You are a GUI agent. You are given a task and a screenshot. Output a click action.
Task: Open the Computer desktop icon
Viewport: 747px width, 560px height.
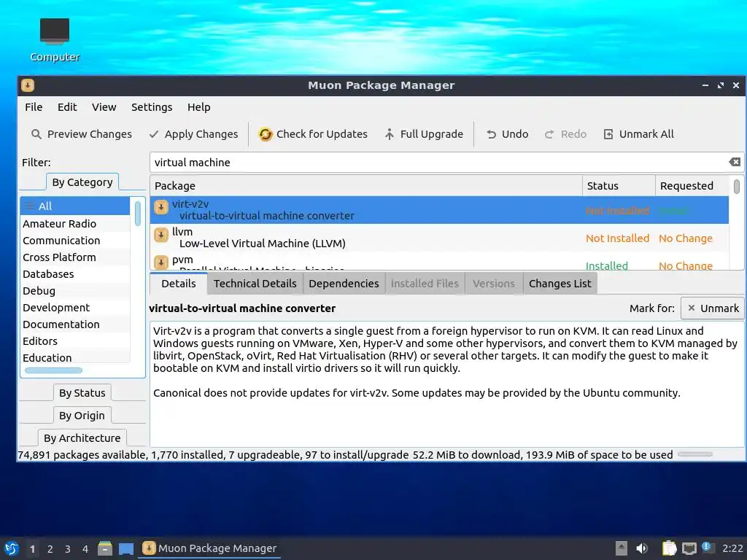55,40
